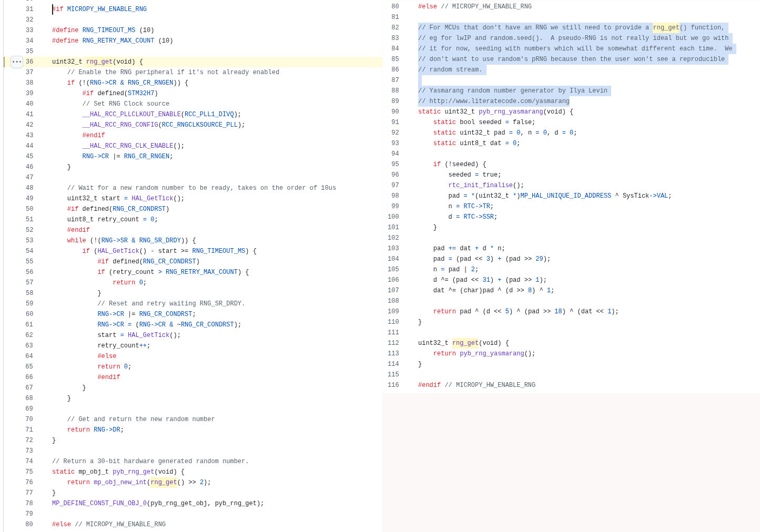Click RNG_RETRY_MAX_COUNT in the if on line 56
760x532 pixels.
(x=202, y=272)
